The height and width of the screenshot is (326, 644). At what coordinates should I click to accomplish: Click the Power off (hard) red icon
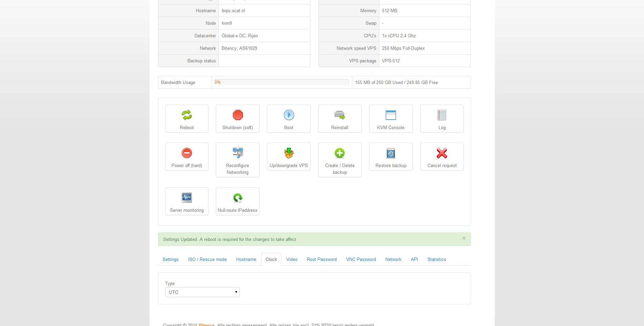(x=187, y=153)
